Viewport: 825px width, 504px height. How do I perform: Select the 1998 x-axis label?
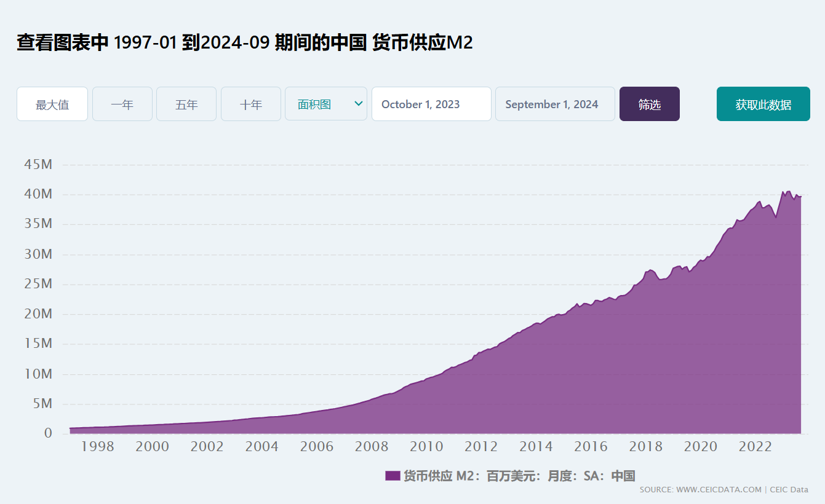point(97,447)
